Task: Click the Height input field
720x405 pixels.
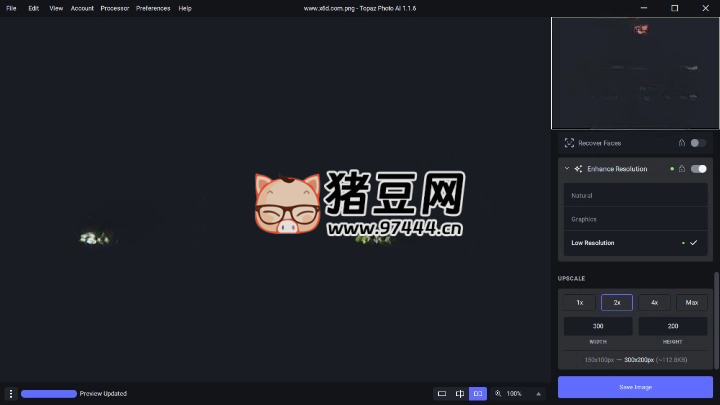Action: (x=673, y=326)
